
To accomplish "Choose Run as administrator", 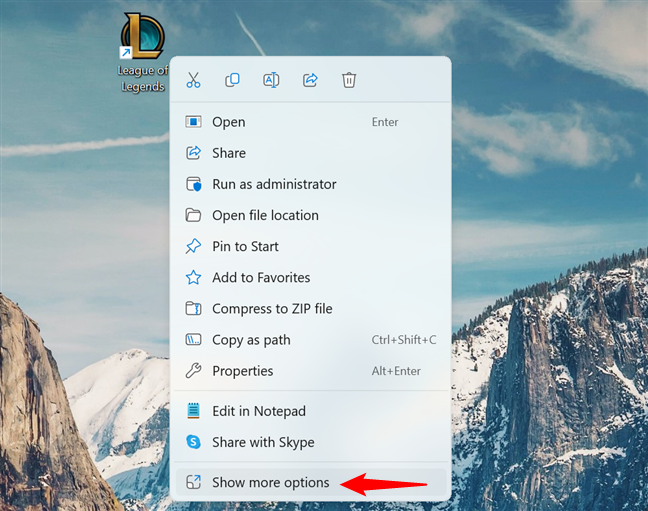I will tap(310, 184).
